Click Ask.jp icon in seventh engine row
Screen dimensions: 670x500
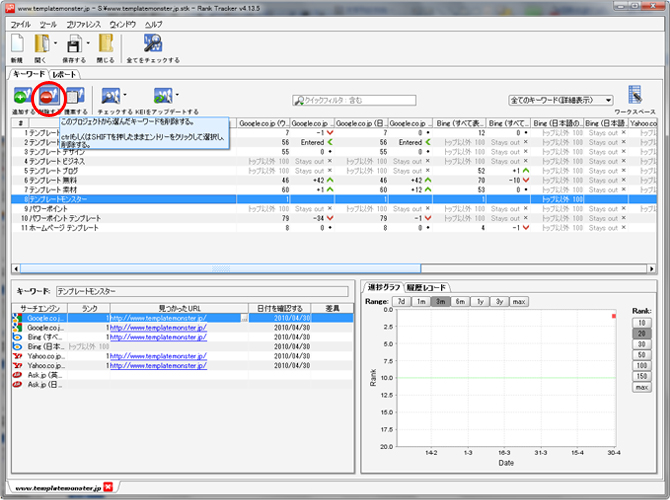click(17, 375)
